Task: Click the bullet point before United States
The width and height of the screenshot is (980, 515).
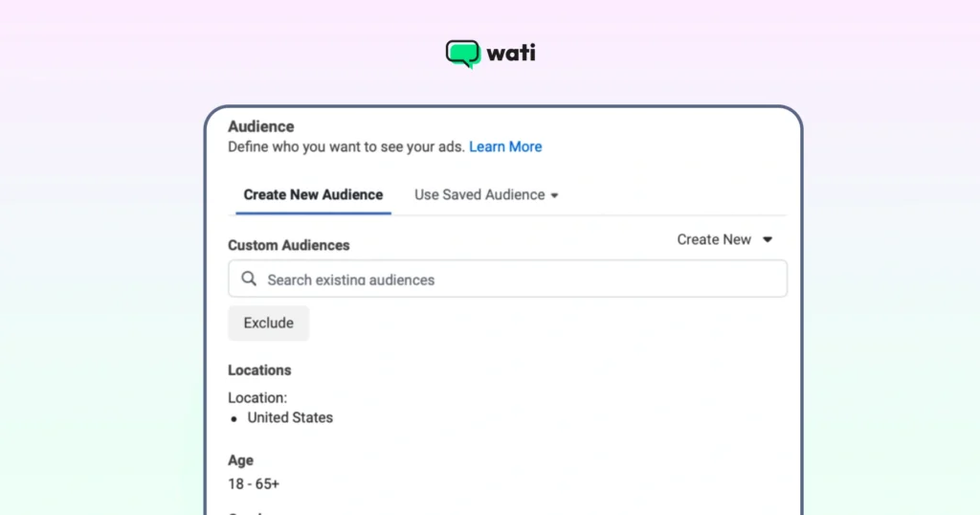Action: [x=234, y=418]
